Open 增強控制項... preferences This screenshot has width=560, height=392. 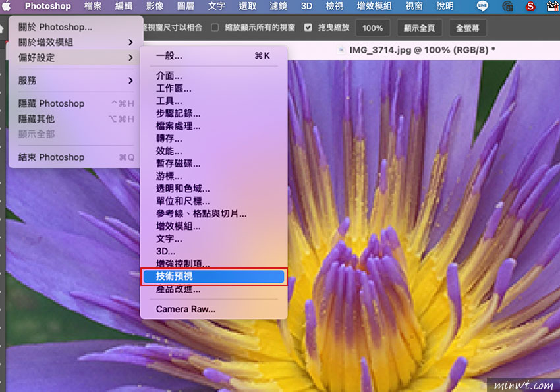tap(213, 264)
